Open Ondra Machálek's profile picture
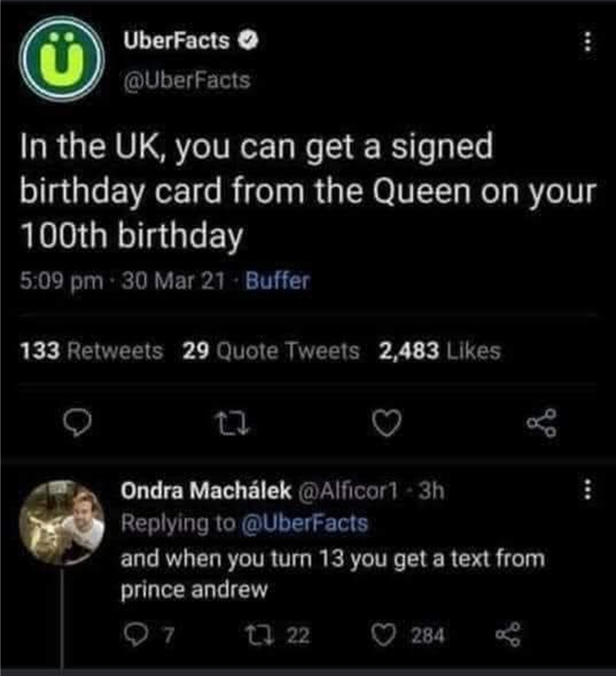This screenshot has width=616, height=676. tap(62, 523)
